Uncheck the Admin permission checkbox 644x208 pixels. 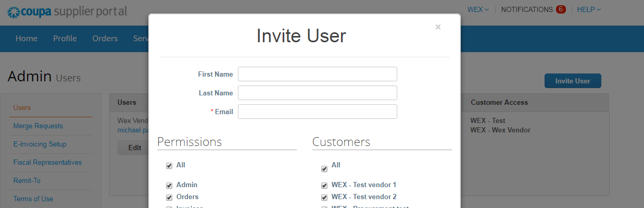(x=169, y=186)
